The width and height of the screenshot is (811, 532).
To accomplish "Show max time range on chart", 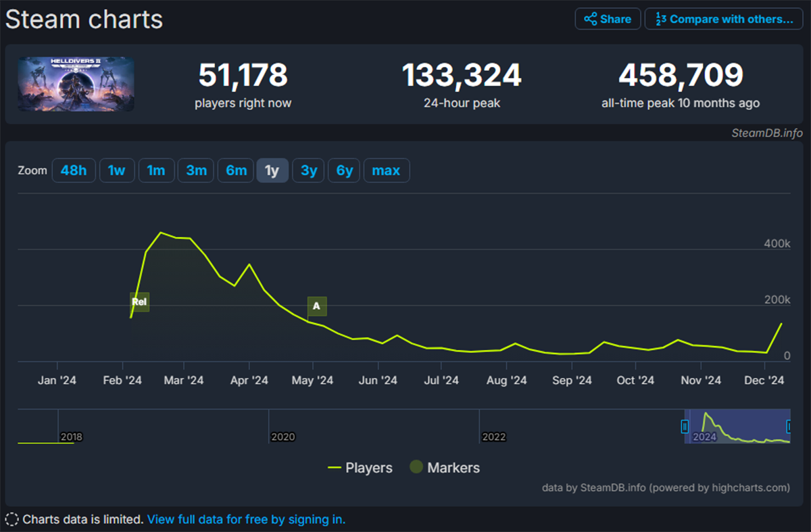I will tap(386, 171).
